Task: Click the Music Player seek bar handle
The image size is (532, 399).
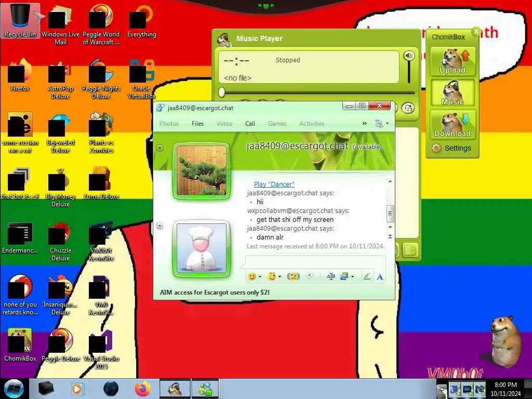Action: (x=221, y=92)
